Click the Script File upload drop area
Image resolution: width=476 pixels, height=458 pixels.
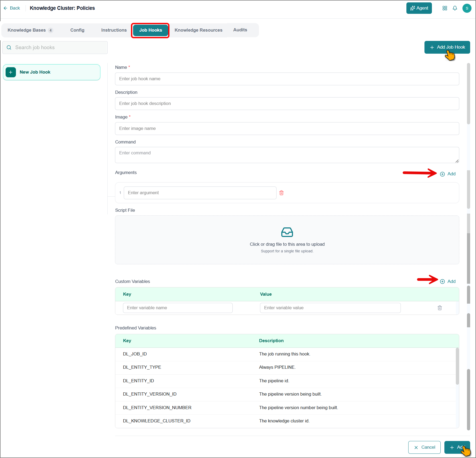(x=287, y=240)
